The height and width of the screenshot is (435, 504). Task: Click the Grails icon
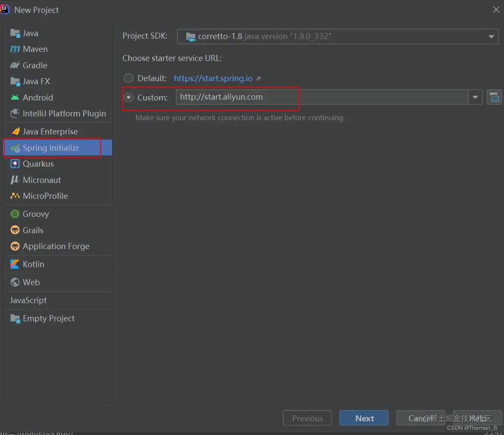coord(15,230)
